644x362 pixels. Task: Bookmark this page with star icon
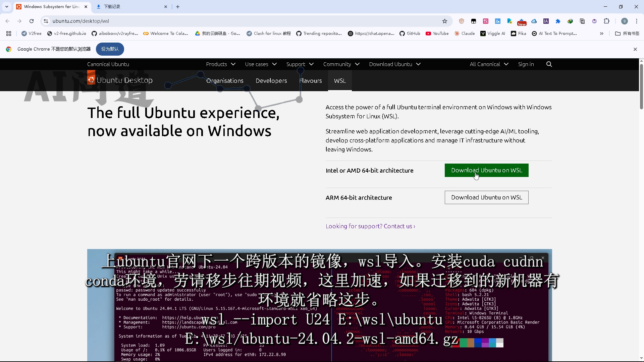pyautogui.click(x=445, y=21)
